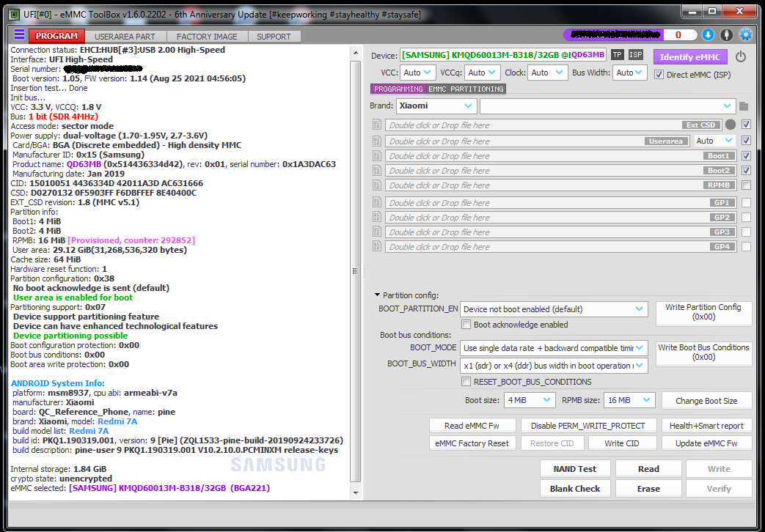Open the model dropdown next to Brand
The width and height of the screenshot is (765, 532).
607,106
